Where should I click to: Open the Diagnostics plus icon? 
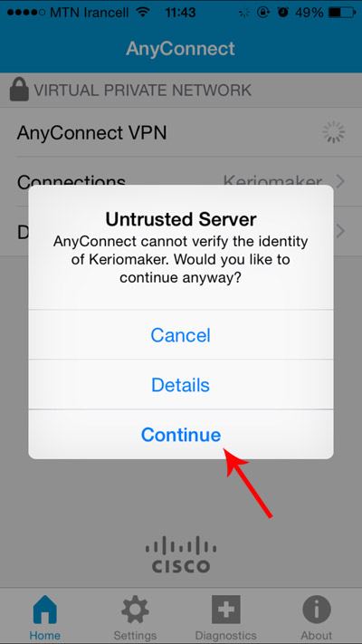pyautogui.click(x=225, y=610)
